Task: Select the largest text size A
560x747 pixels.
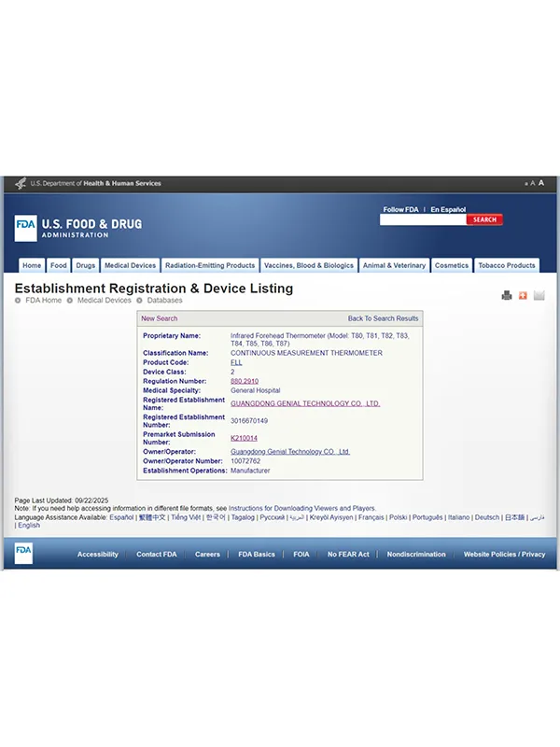Action: click(541, 183)
